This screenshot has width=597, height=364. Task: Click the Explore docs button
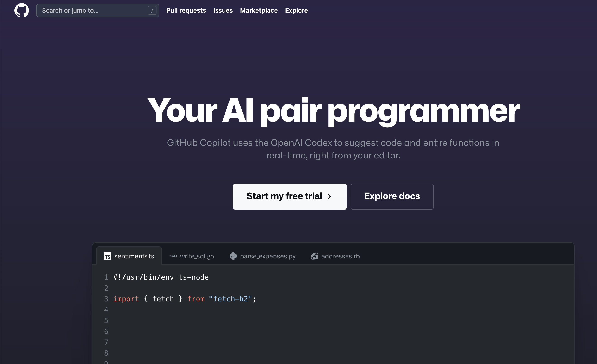click(392, 196)
